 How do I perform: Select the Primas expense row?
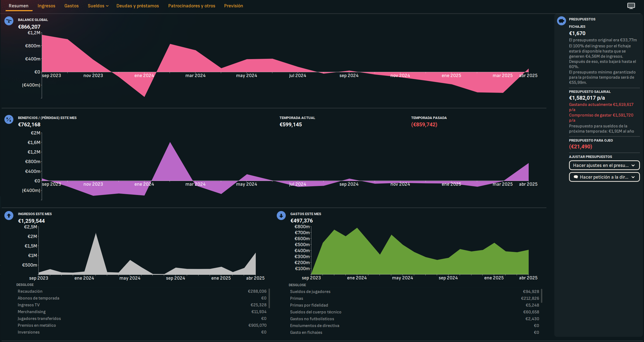[414, 298]
